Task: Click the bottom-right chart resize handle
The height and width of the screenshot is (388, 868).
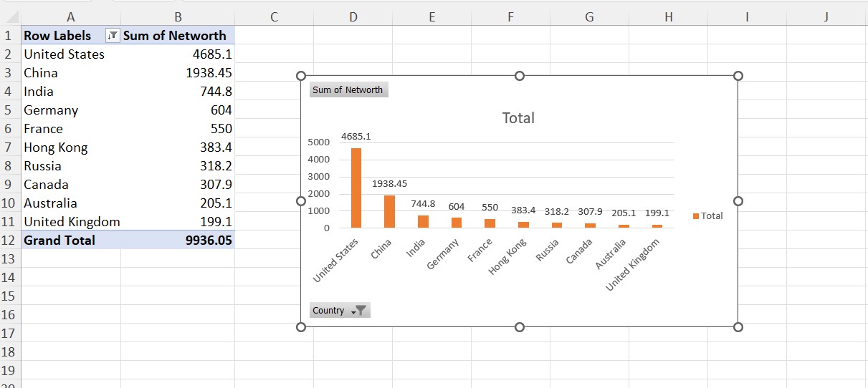Action: tap(738, 327)
